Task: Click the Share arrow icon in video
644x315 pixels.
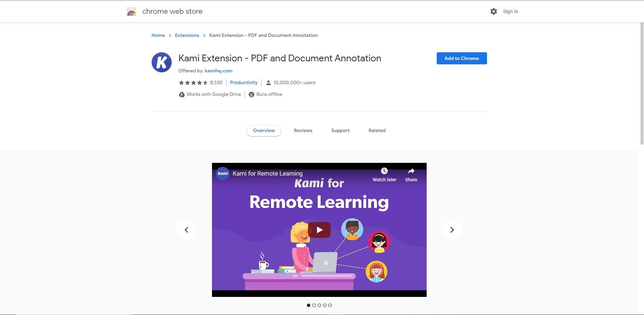Action: click(x=411, y=171)
